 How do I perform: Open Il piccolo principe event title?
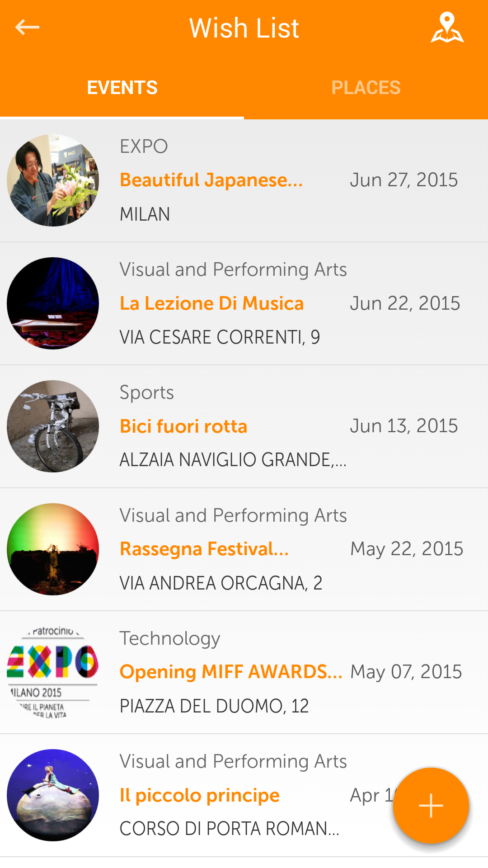pos(200,795)
